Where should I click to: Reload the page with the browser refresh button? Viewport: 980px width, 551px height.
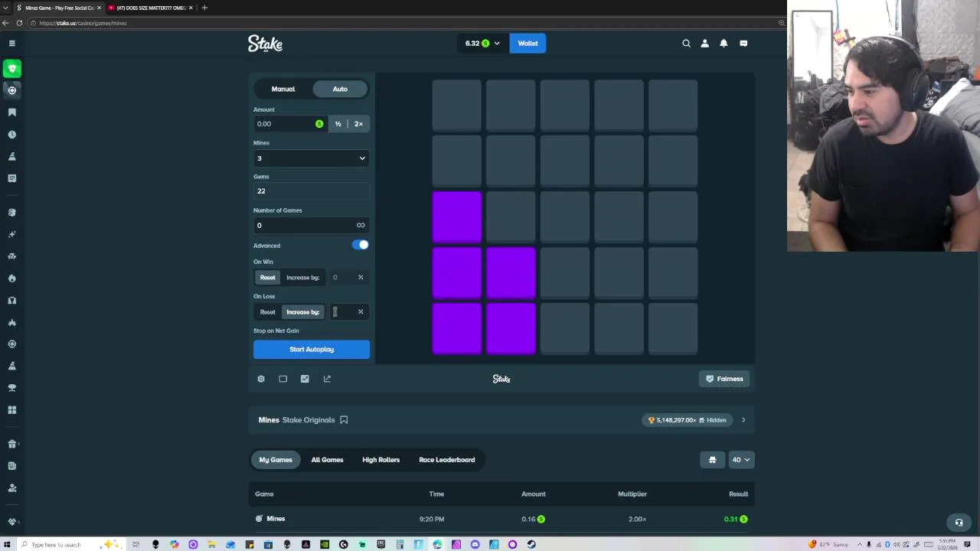[x=19, y=23]
